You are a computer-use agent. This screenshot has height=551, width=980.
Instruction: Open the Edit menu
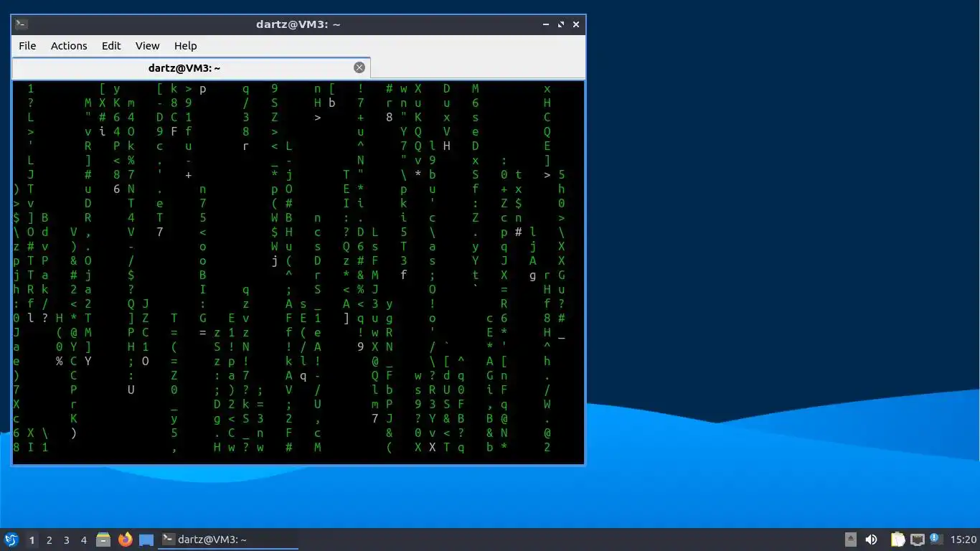(111, 46)
